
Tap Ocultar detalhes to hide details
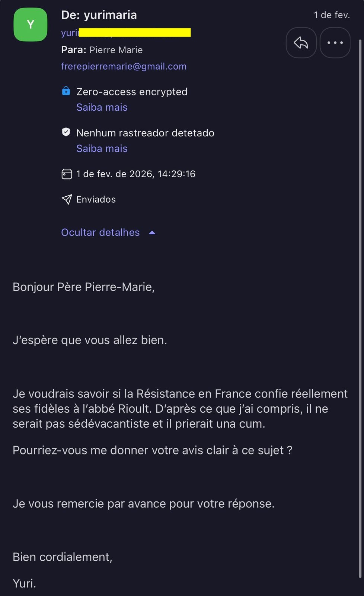pos(100,232)
